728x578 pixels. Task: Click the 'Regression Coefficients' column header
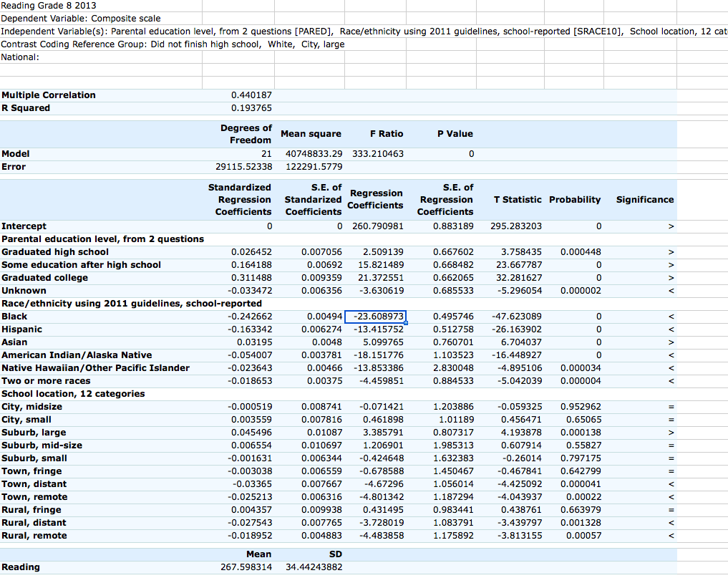pyautogui.click(x=375, y=199)
